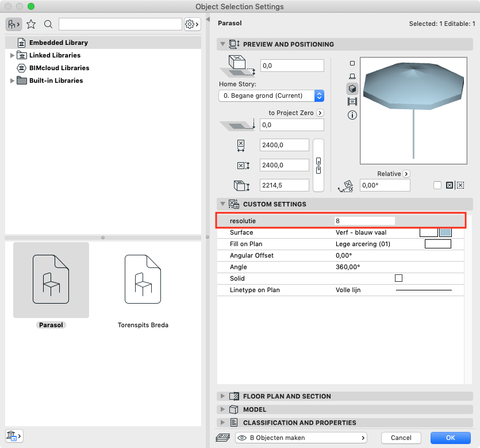The height and width of the screenshot is (448, 480).
Task: Open the Home Story dropdown
Action: point(271,95)
